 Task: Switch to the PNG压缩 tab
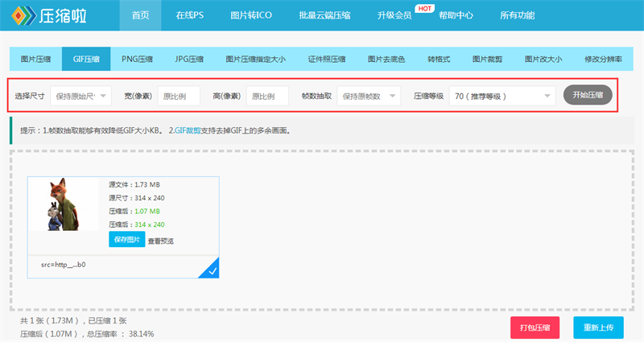click(x=137, y=59)
